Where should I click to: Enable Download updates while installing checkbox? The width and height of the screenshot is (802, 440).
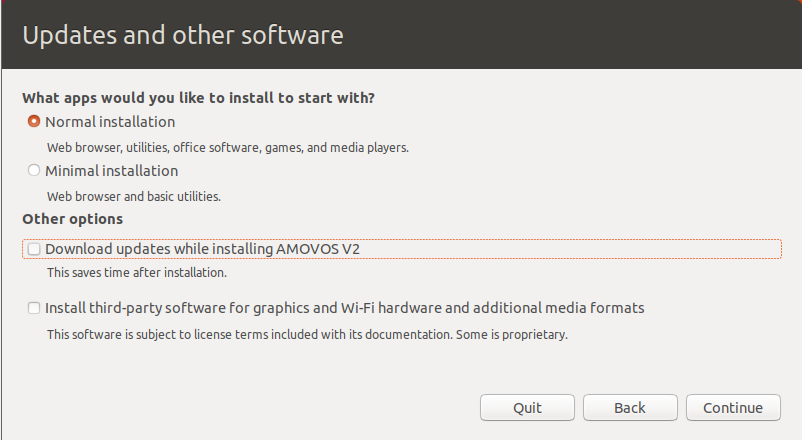click(x=34, y=249)
